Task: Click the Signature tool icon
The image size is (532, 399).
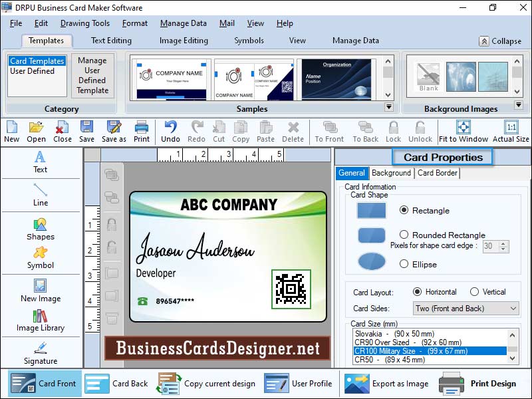Action: (40, 352)
